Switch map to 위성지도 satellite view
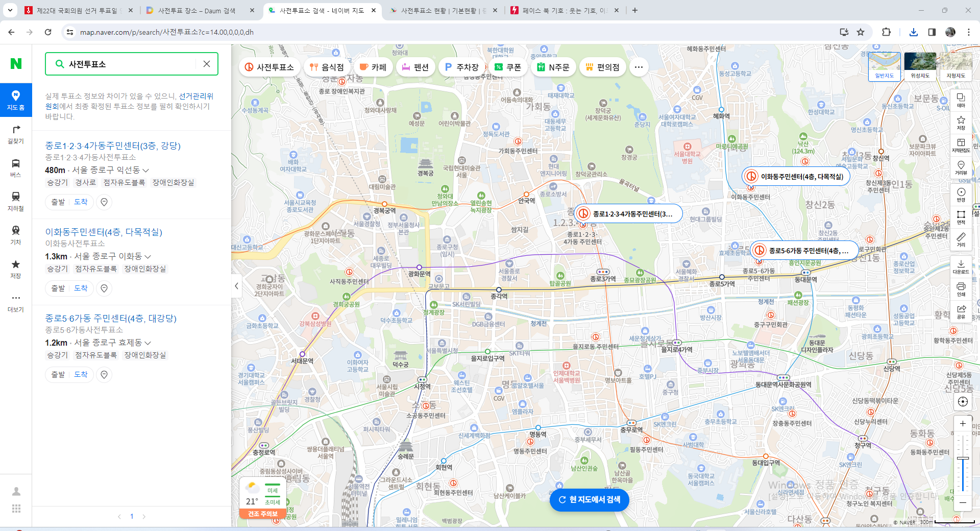 click(920, 66)
